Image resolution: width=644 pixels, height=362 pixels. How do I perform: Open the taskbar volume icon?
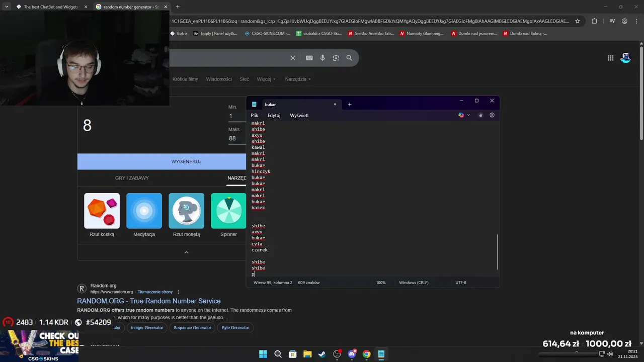[610, 354]
